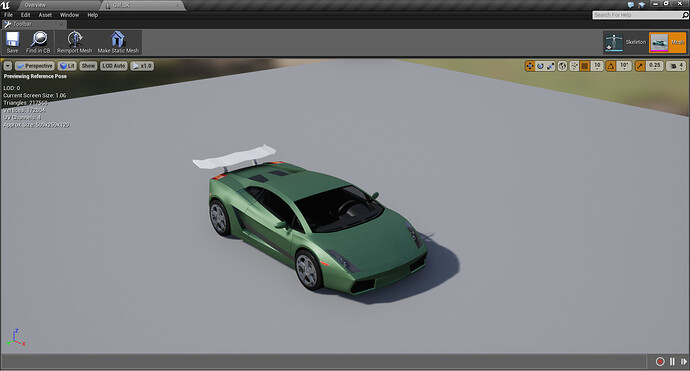
Task: Toggle grid snapping in viewport
Action: pos(585,66)
